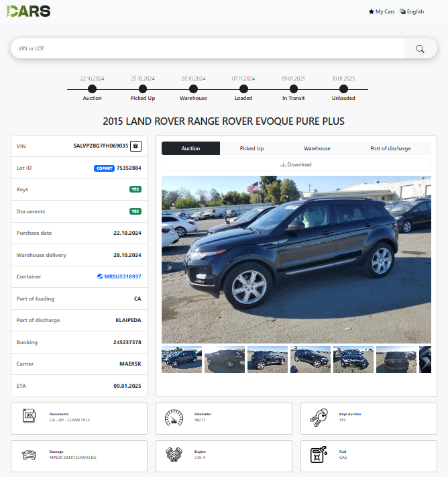Viewport: 448px width, 477px height.
Task: Select the Loaded timeline marker
Action: coord(243,89)
